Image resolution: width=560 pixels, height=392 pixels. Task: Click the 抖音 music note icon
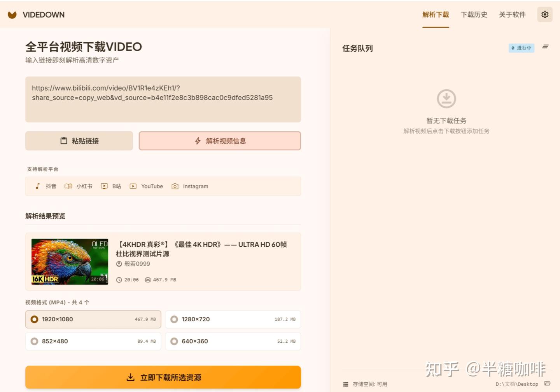tap(38, 186)
